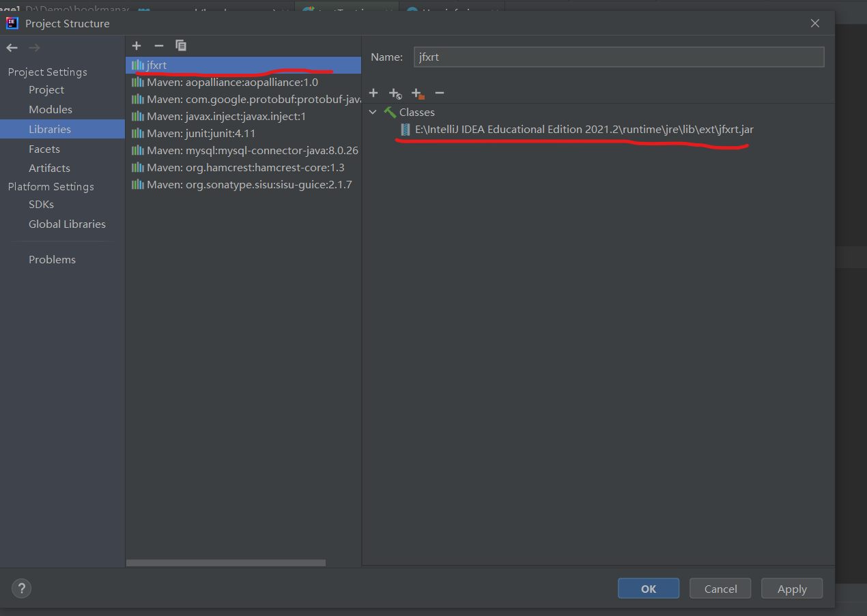The width and height of the screenshot is (867, 616).
Task: Apply library changes without closing dialog
Action: [791, 588]
